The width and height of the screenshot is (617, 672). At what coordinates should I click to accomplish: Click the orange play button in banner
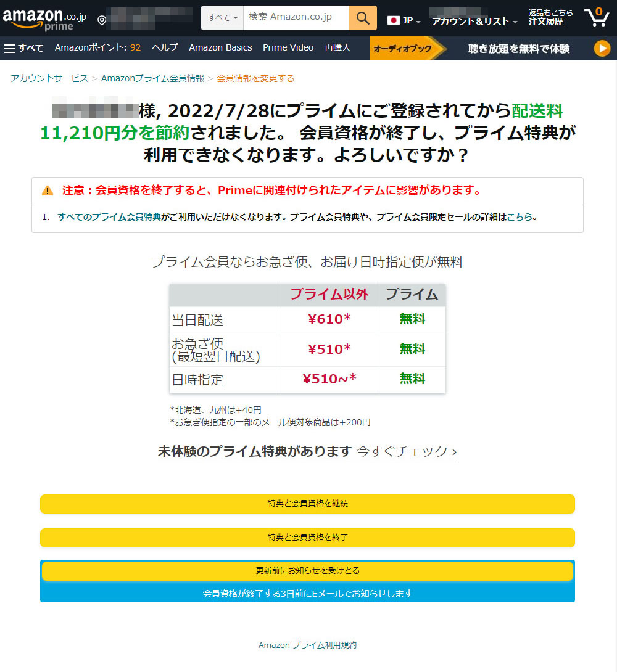(x=602, y=49)
